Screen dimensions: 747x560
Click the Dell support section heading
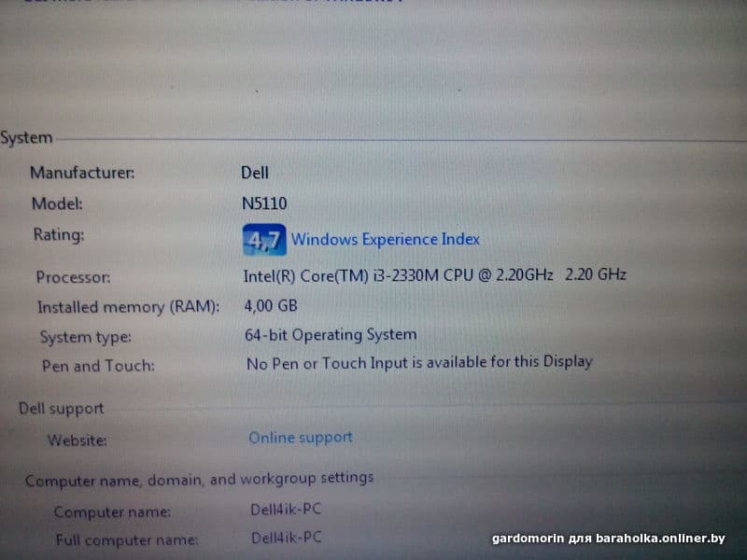[61, 409]
